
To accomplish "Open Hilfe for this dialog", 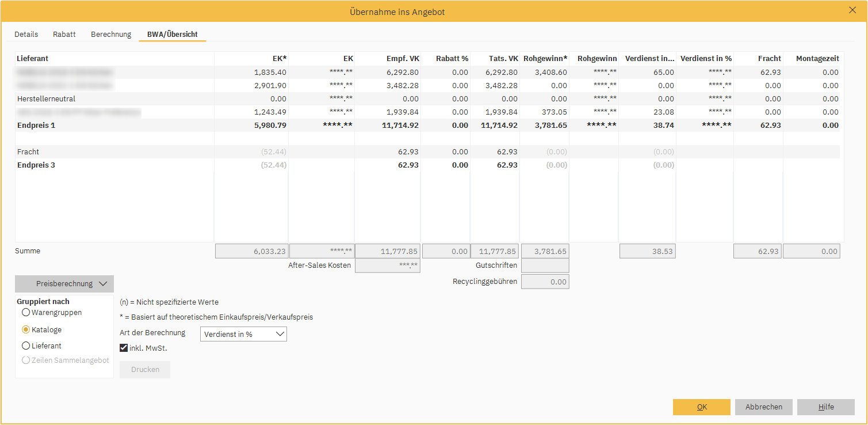I will [825, 407].
